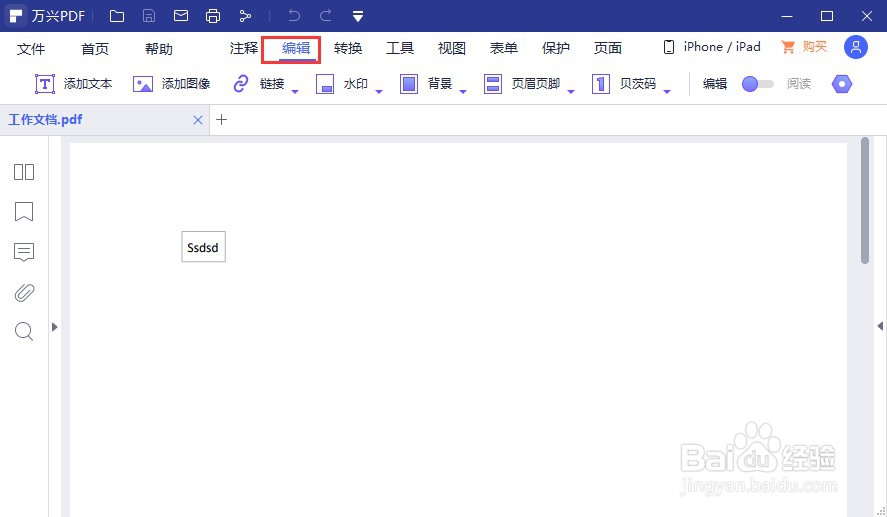
Task: Select the 添加图像 tool
Action: pyautogui.click(x=171, y=84)
